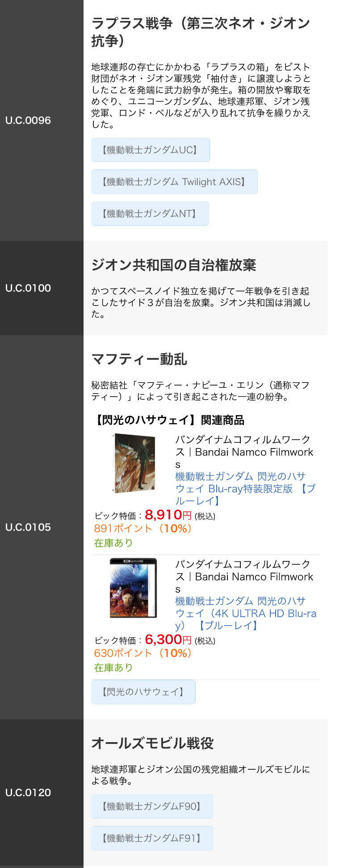Click the 閃光のハサウェイ Blu-ray特装限定版 product link
The width and height of the screenshot is (348, 868).
(245, 489)
